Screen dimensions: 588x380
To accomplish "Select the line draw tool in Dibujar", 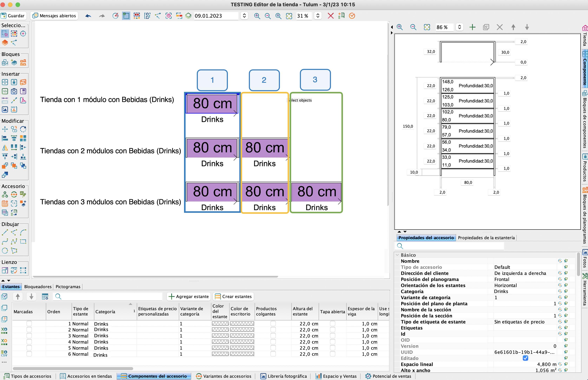I will (5, 232).
